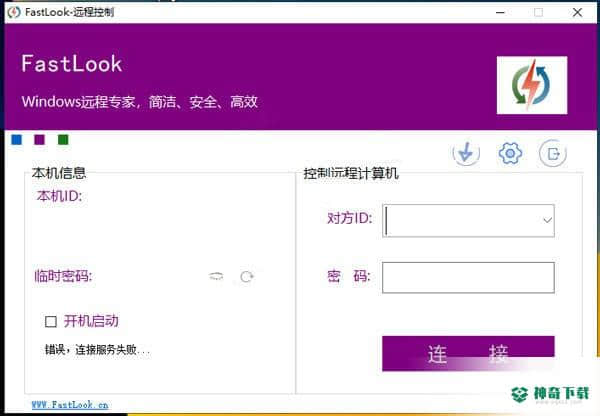Select the purple theme color swatch
600x416 pixels.
[39, 140]
